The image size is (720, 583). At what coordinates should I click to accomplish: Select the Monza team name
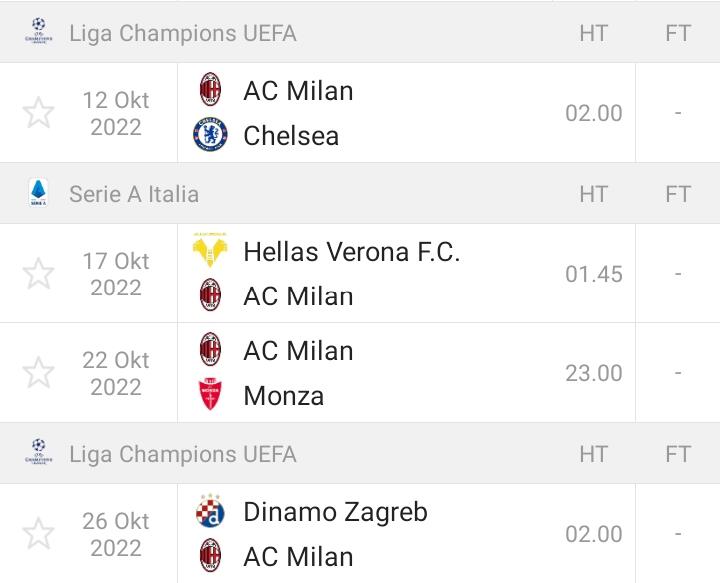pyautogui.click(x=283, y=396)
